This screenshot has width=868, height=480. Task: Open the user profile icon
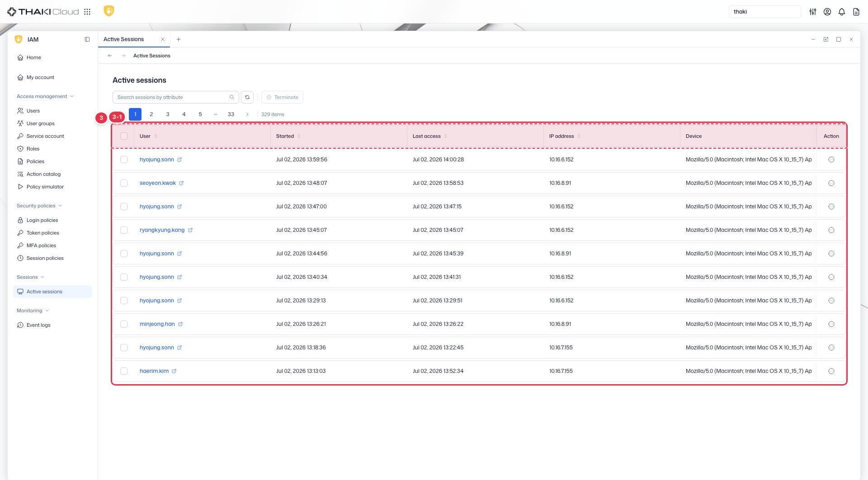pyautogui.click(x=827, y=12)
